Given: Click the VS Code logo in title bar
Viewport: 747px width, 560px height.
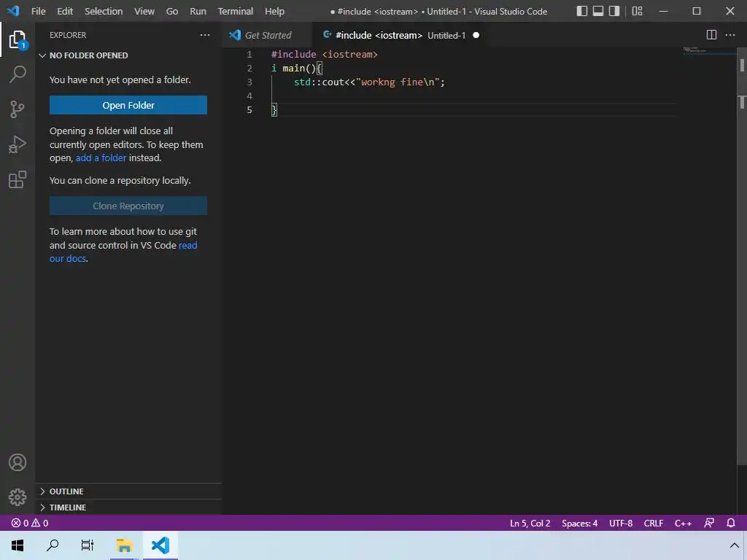Looking at the screenshot, I should [13, 10].
